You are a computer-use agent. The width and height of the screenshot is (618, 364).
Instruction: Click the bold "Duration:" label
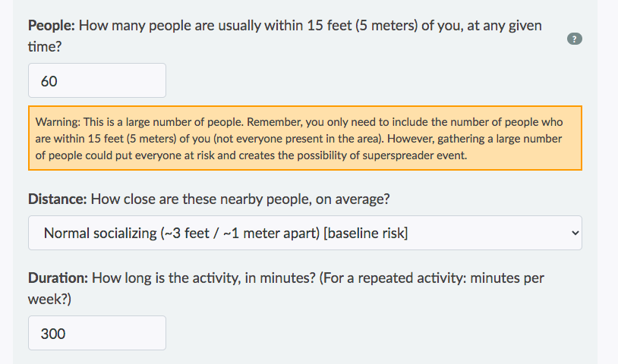click(x=58, y=278)
